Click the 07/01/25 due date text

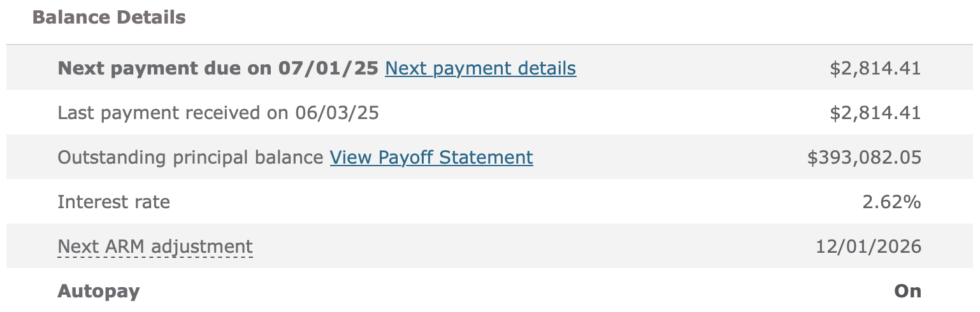coord(329,68)
